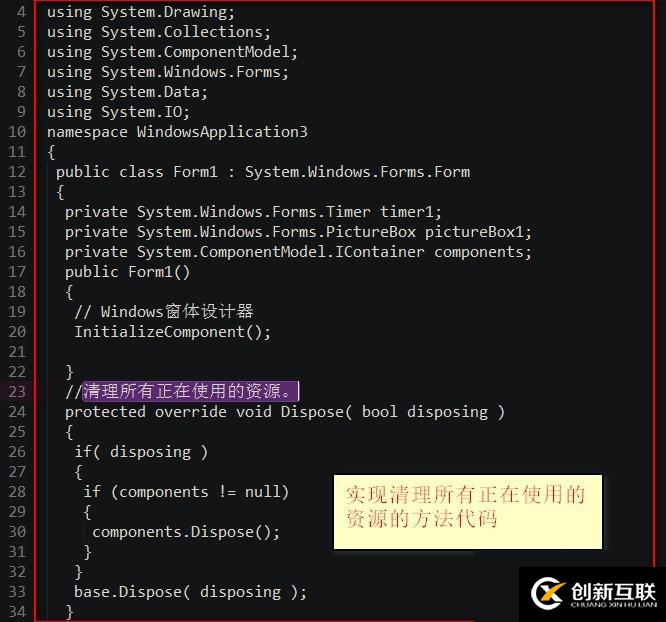Click the 创新互联 logo icon
Image resolution: width=666 pixels, height=622 pixels.
(x=548, y=593)
